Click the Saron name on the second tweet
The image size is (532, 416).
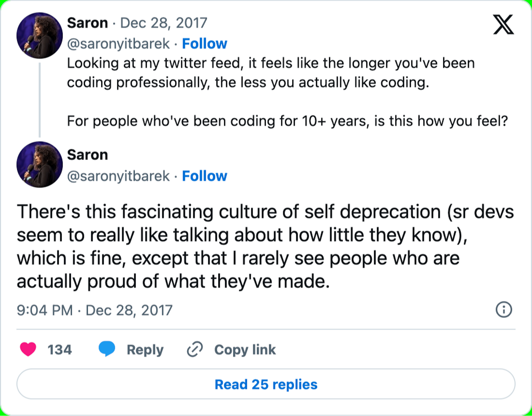coord(87,155)
